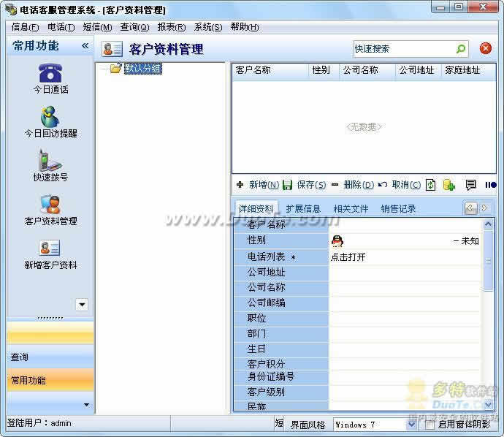Viewport: 504px width, 437px height.
Task: Open 今日回访提醒 in the sidebar
Action: coord(50,120)
